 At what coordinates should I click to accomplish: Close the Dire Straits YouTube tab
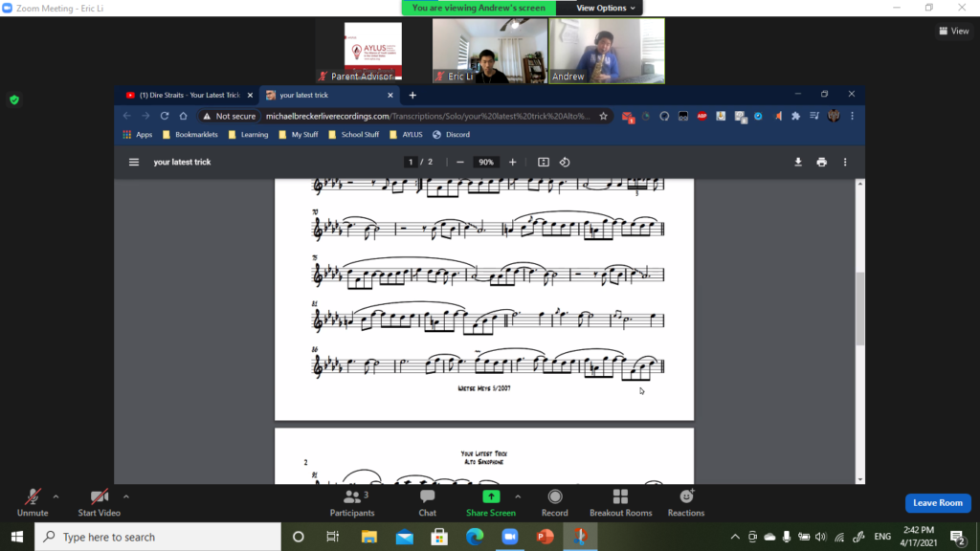pyautogui.click(x=250, y=95)
